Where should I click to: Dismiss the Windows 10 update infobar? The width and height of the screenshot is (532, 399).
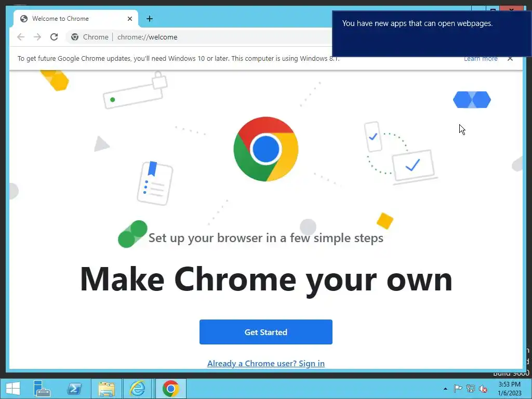(510, 59)
